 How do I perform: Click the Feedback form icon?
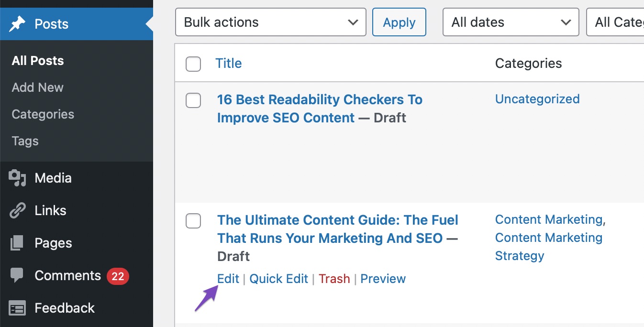pyautogui.click(x=17, y=308)
